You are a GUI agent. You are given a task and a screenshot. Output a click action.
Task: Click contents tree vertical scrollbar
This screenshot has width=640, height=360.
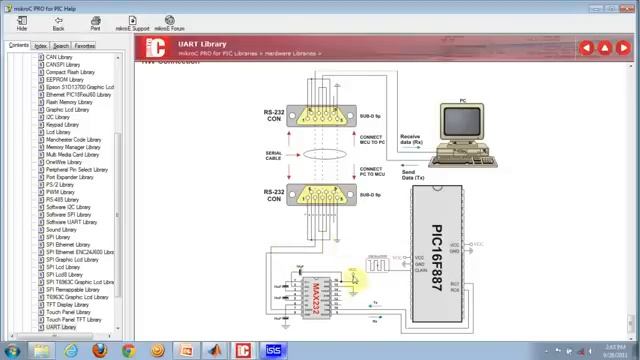point(118,215)
